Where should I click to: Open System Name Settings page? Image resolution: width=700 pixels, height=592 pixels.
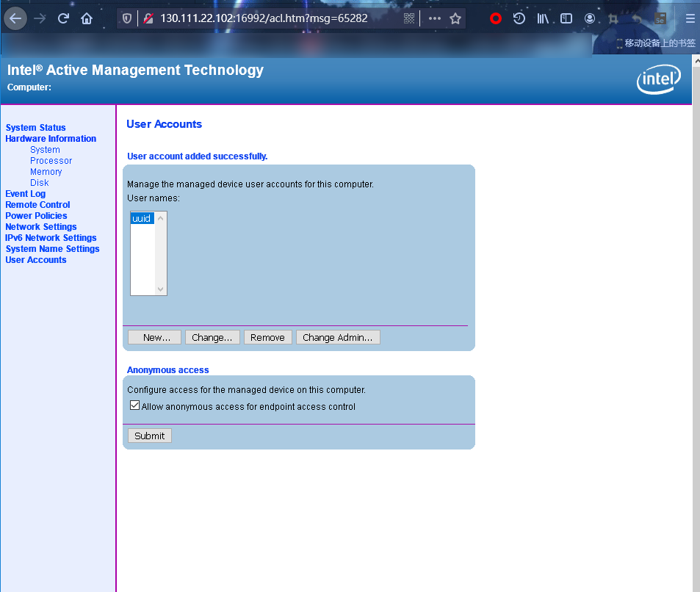point(52,249)
